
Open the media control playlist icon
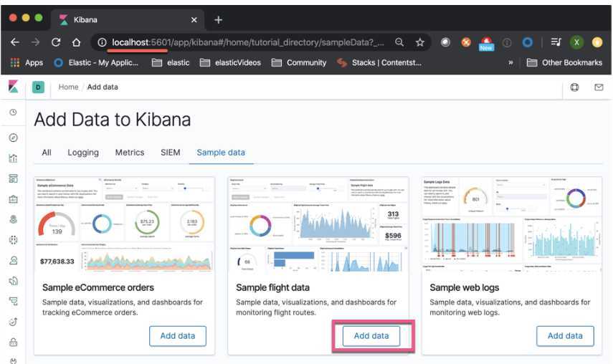(556, 42)
